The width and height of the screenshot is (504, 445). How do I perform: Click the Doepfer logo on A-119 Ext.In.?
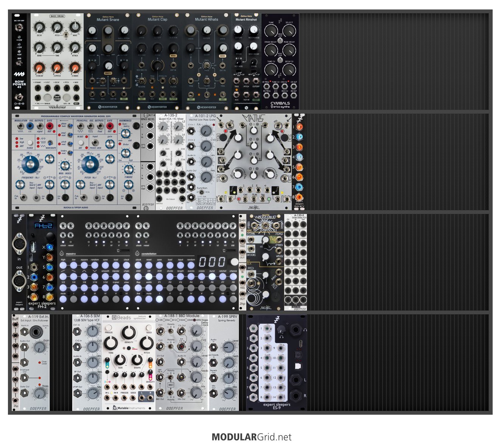click(38, 409)
